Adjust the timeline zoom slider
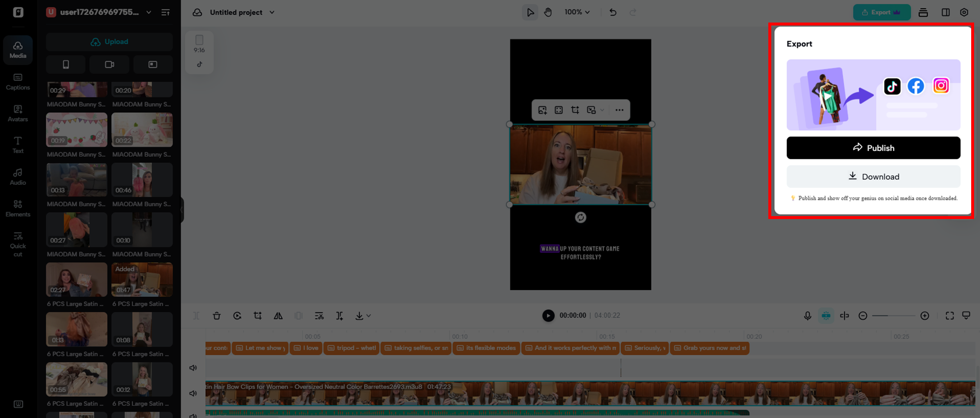This screenshot has width=980, height=418. pyautogui.click(x=894, y=316)
